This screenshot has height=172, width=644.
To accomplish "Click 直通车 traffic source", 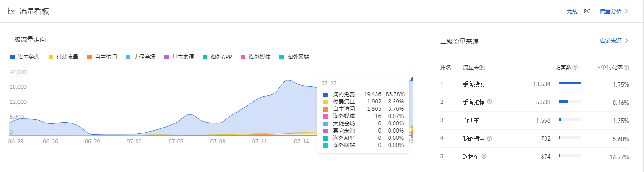I will (x=471, y=121).
